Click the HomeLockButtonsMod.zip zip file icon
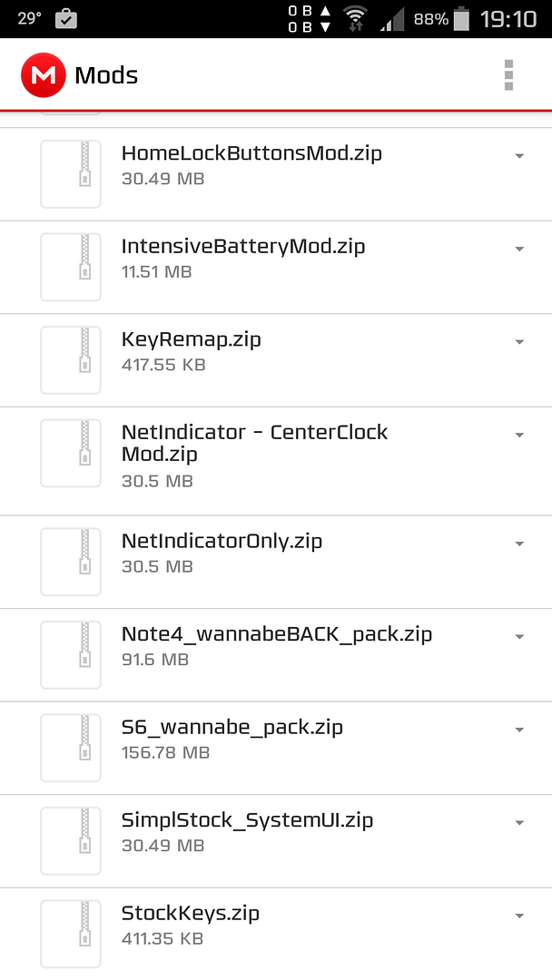This screenshot has height=980, width=552. click(x=71, y=174)
